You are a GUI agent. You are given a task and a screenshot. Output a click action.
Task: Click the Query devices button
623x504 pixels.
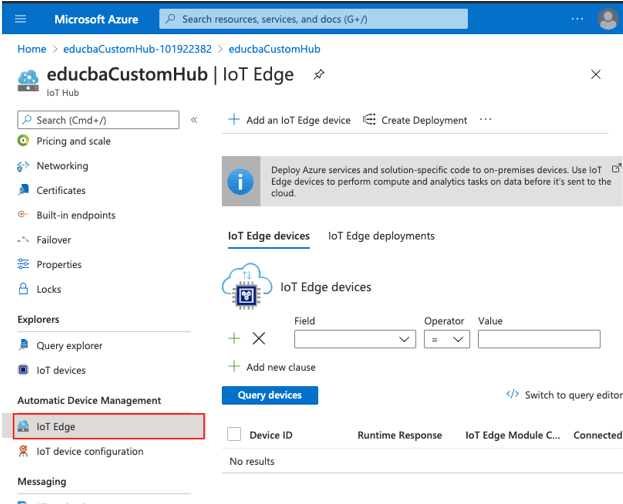tap(270, 395)
